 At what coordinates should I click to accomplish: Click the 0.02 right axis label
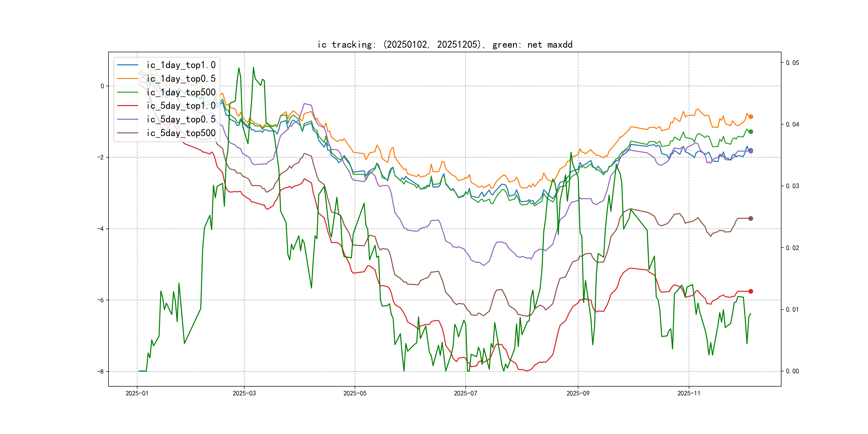(792, 248)
